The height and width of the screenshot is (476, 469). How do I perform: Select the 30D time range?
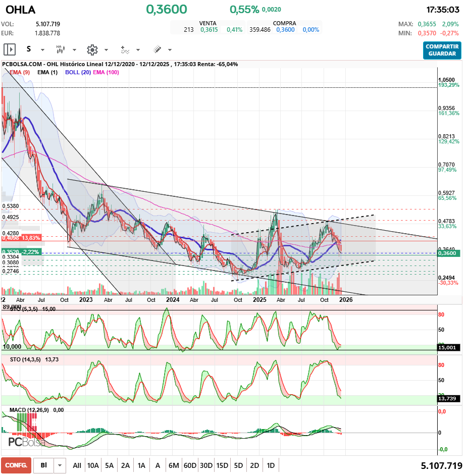(x=206, y=465)
